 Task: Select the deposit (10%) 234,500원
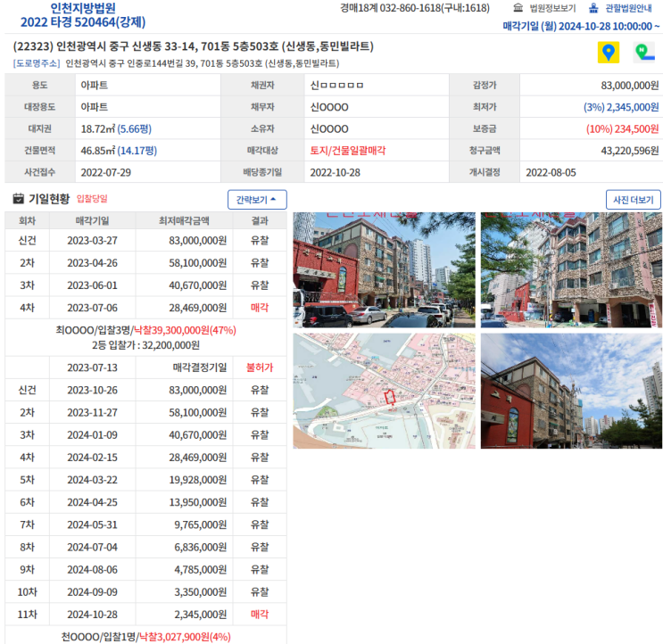[x=622, y=128]
